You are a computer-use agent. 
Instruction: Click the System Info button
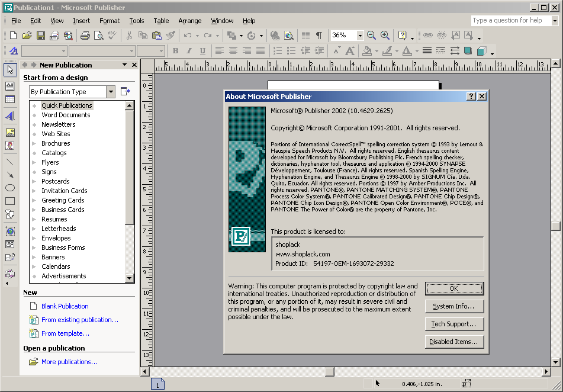tap(454, 306)
